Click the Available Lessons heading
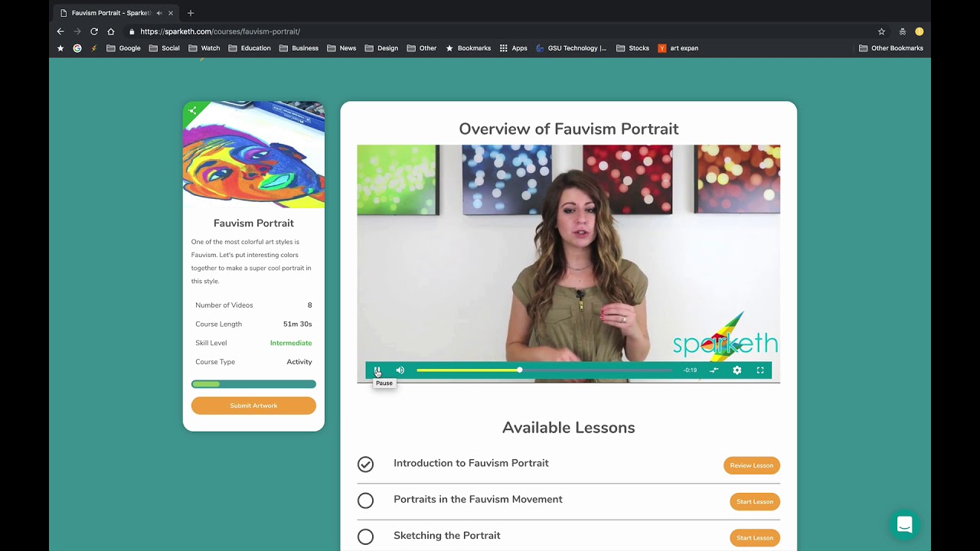This screenshot has height=551, width=980. point(569,428)
